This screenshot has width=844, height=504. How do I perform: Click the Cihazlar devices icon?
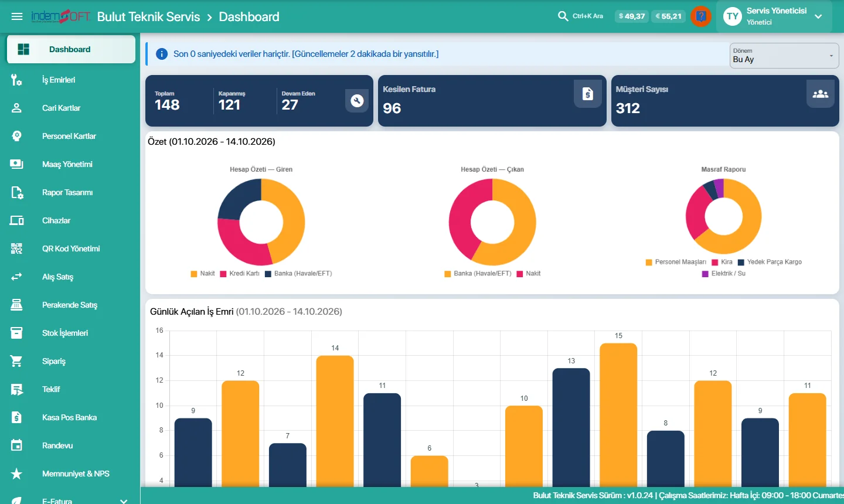pos(16,220)
